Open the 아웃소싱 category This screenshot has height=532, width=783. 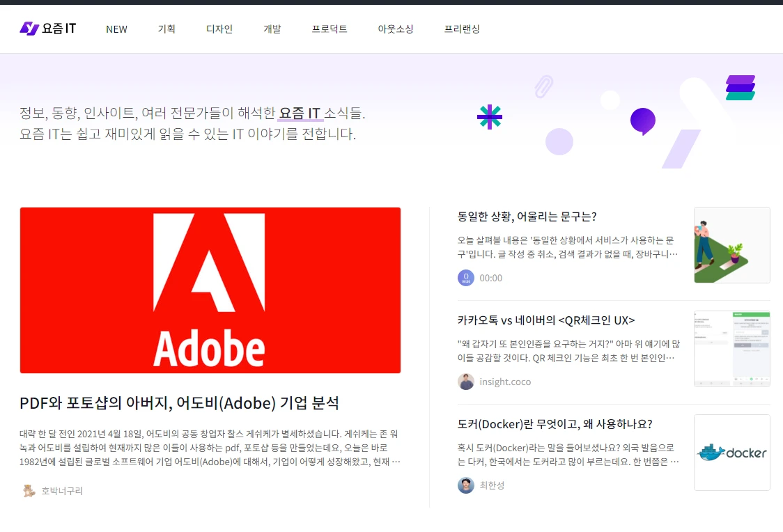(396, 29)
